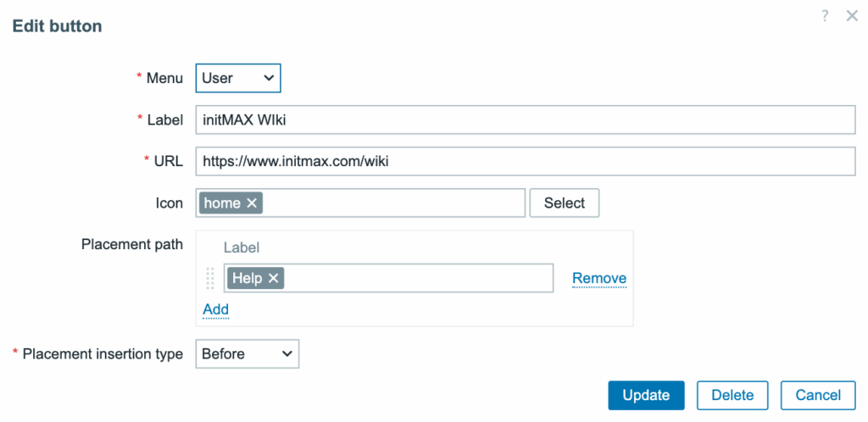Screen dimensions: 868x422
Task: Remove the Help tag with its ×
Action: [x=273, y=278]
